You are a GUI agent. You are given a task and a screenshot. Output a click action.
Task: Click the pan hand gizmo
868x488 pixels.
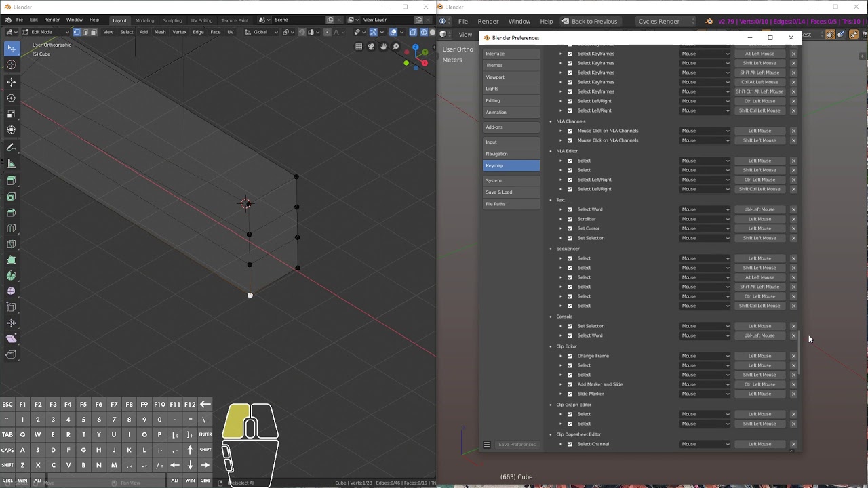pos(383,47)
